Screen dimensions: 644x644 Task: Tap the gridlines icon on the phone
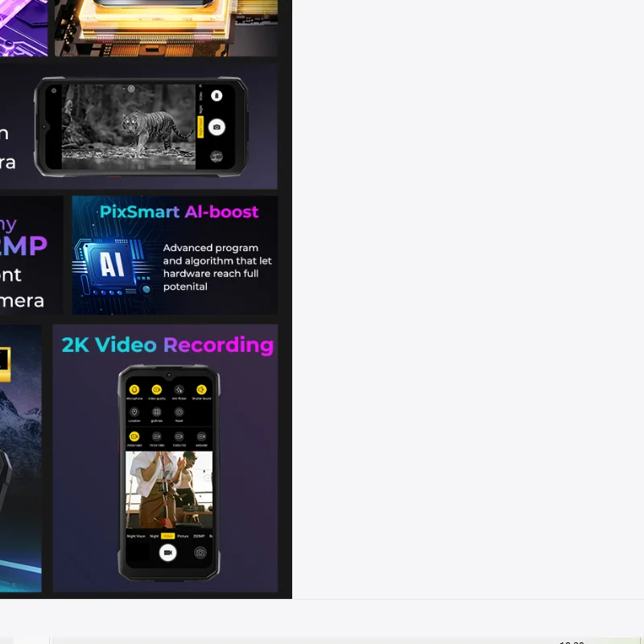click(156, 412)
